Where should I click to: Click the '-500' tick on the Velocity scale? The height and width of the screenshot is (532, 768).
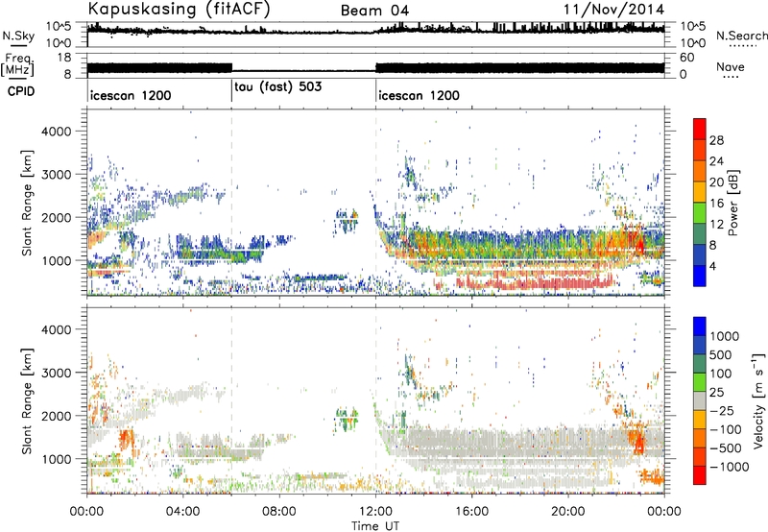(726, 448)
